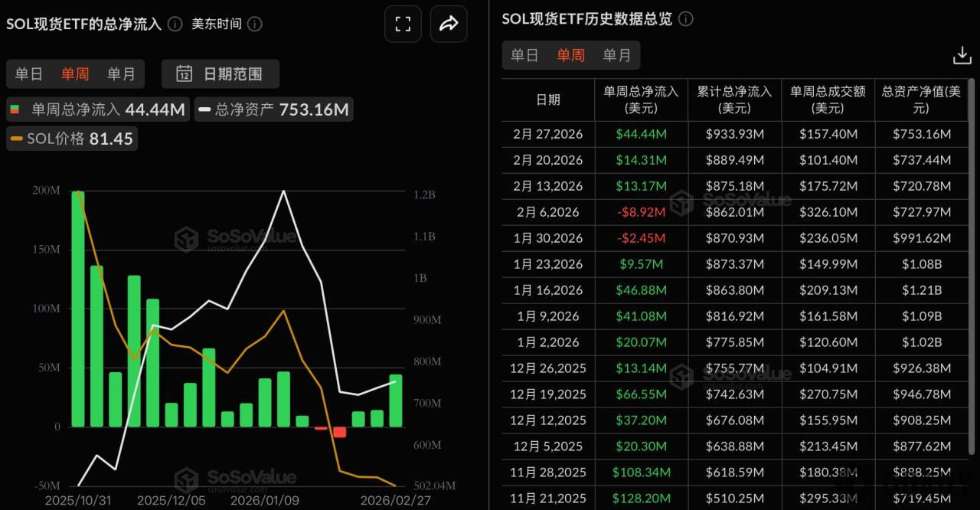Click the info icon beside SOL现货ETF历史数据总览
This screenshot has width=980, height=510.
click(x=685, y=19)
